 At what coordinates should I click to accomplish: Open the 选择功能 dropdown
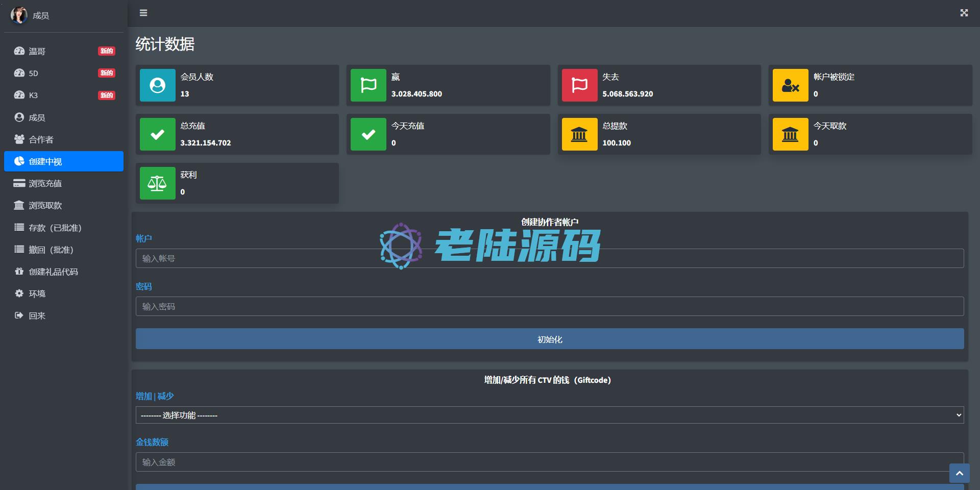point(549,415)
